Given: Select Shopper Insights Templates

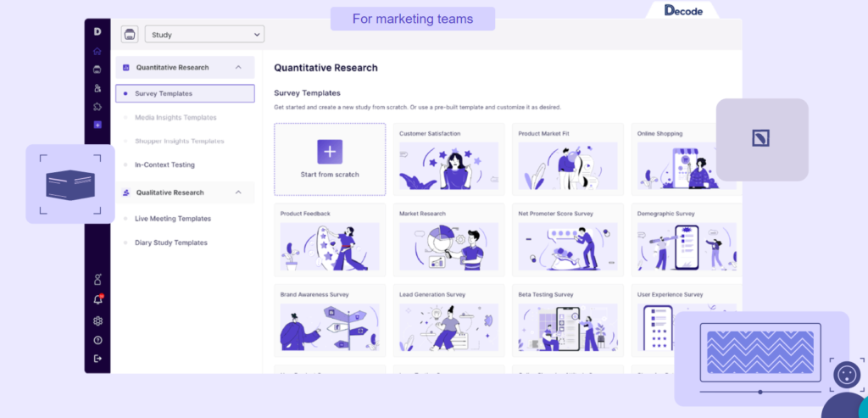Looking at the screenshot, I should [180, 142].
